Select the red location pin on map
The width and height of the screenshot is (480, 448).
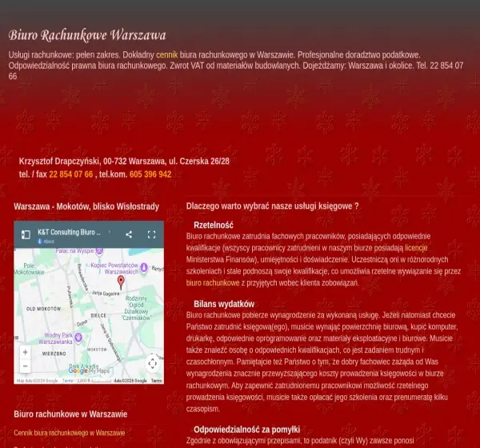click(122, 282)
